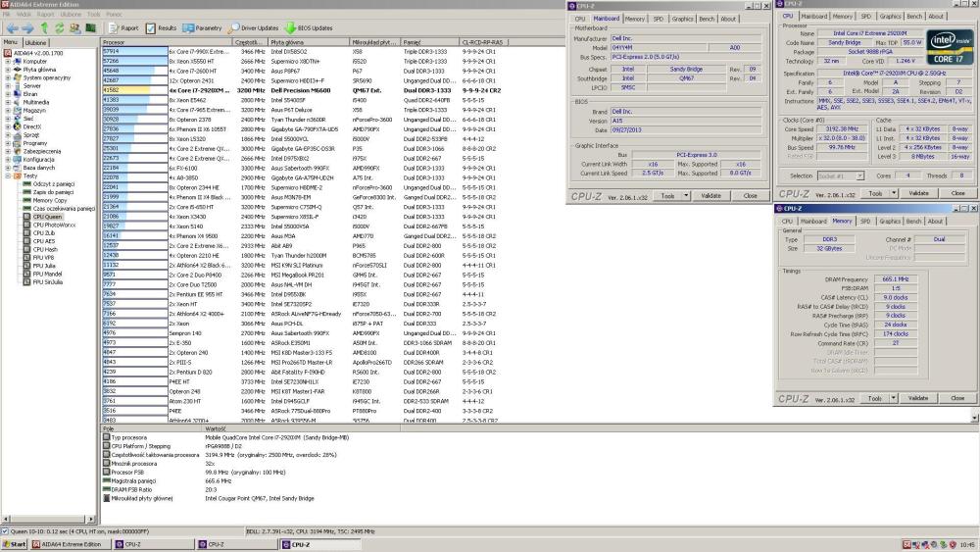Expand the DirectX tree node
The width and height of the screenshot is (980, 552).
click(8, 126)
